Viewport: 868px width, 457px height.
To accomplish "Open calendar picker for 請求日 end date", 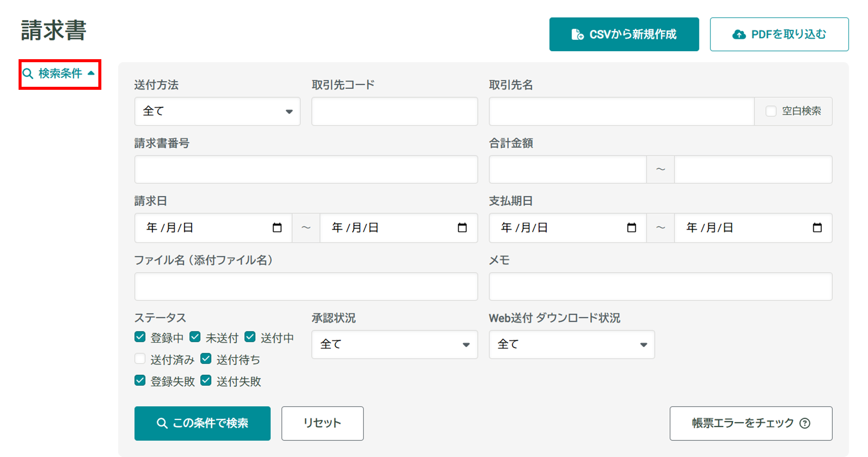I will click(462, 228).
